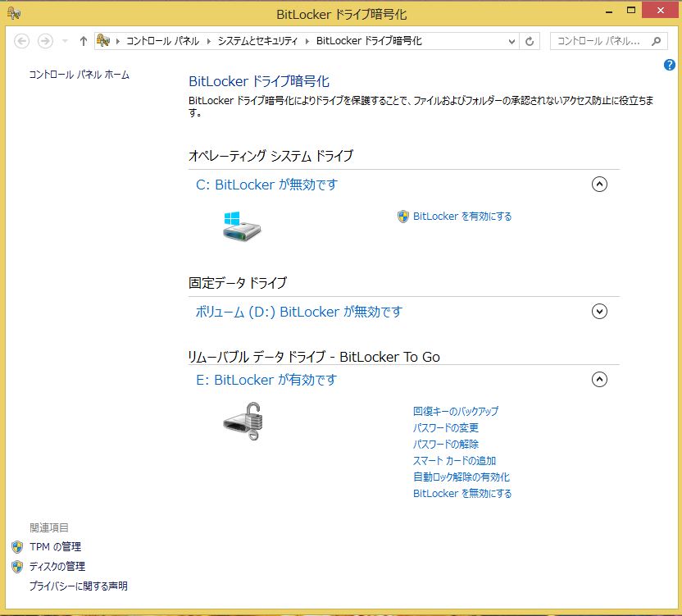This screenshot has width=682, height=616.
Task: Click the control panel search field
Action: click(x=608, y=41)
